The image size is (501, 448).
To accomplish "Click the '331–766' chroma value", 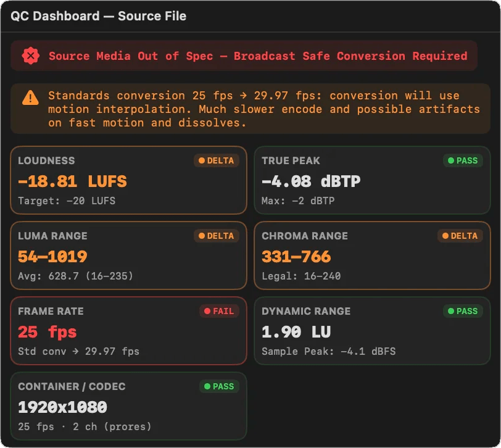I will point(296,257).
